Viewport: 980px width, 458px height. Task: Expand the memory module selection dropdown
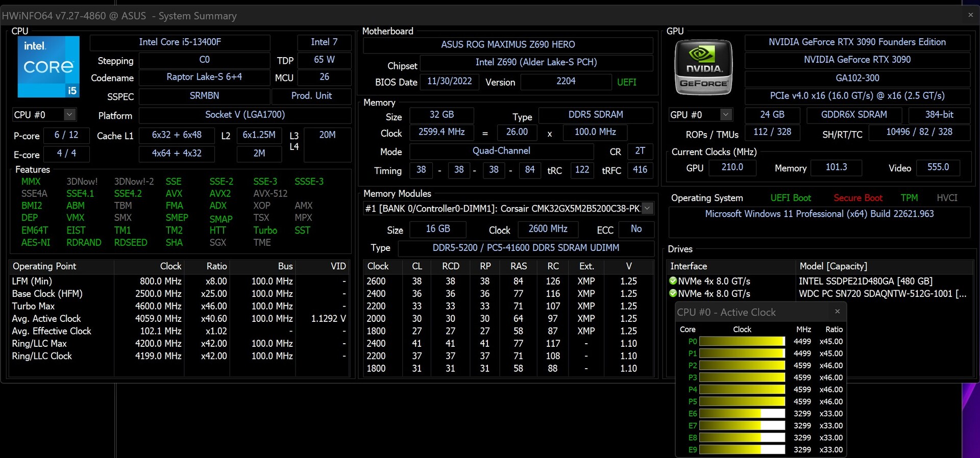(647, 208)
